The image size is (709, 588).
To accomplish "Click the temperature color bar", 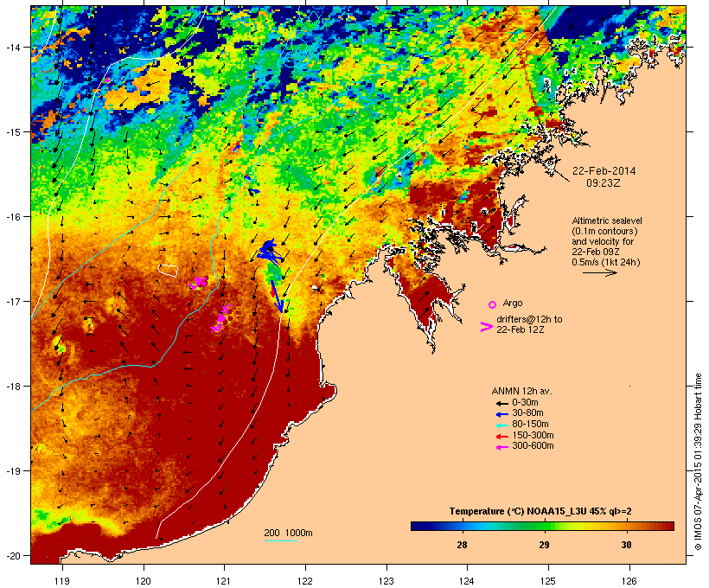I will [543, 526].
